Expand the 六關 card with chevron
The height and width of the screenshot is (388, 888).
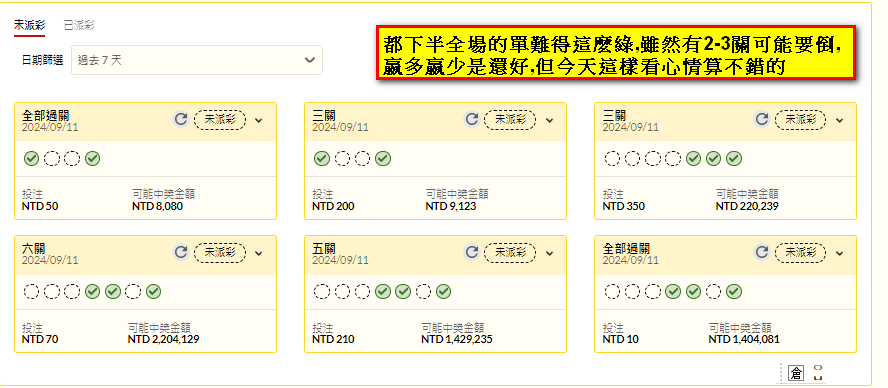[x=259, y=253]
